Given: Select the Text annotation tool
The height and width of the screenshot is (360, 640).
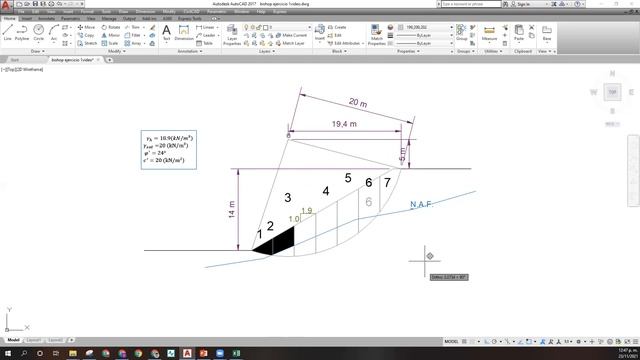Looking at the screenshot, I should [167, 33].
